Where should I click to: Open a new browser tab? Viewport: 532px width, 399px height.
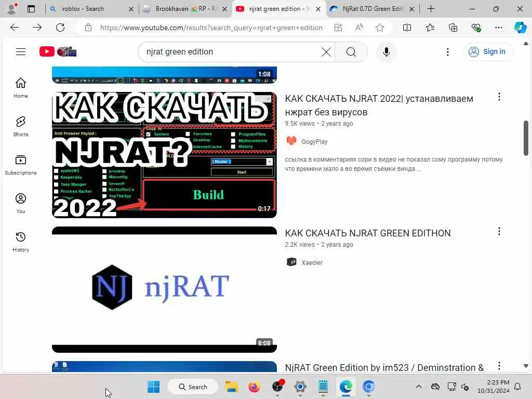[x=431, y=9]
